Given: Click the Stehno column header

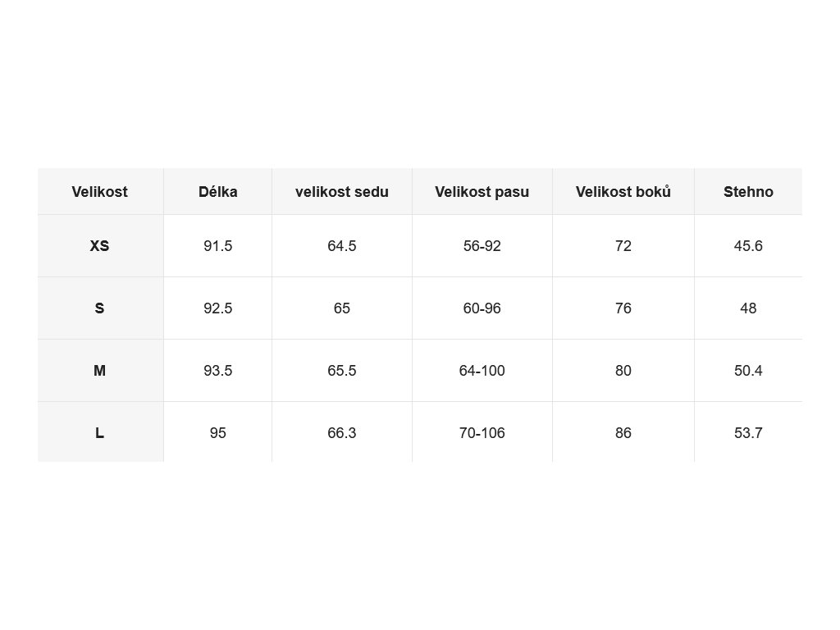Looking at the screenshot, I should (748, 191).
